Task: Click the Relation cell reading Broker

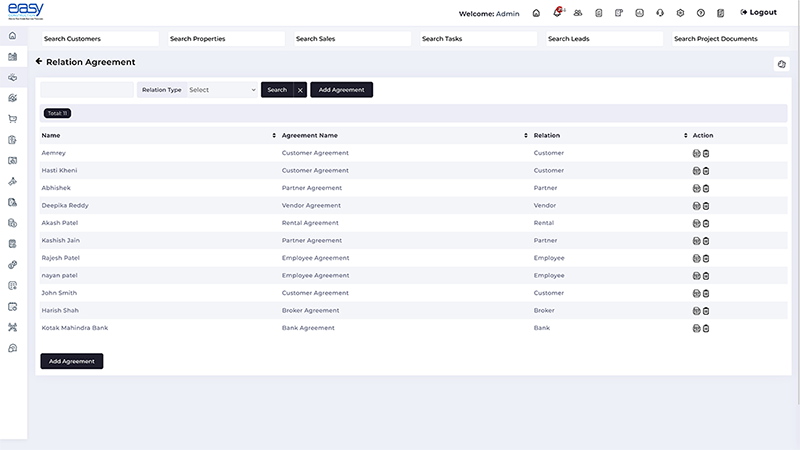Action: [x=544, y=310]
